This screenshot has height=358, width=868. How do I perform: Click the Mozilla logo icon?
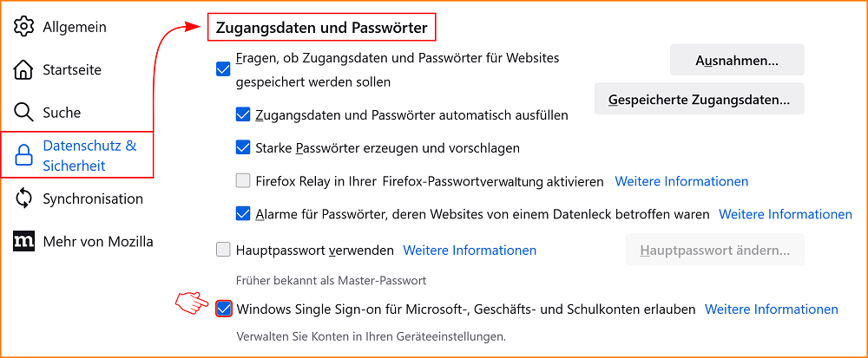[x=24, y=242]
